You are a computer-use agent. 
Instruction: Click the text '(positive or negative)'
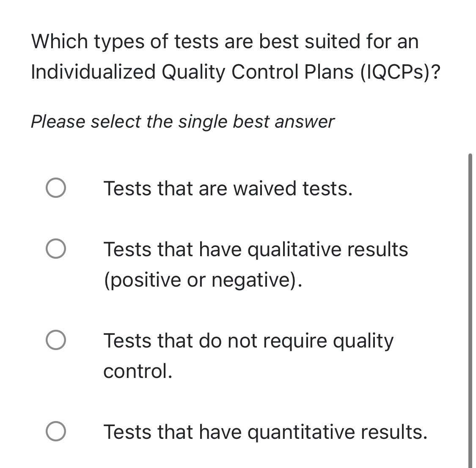coord(203,279)
